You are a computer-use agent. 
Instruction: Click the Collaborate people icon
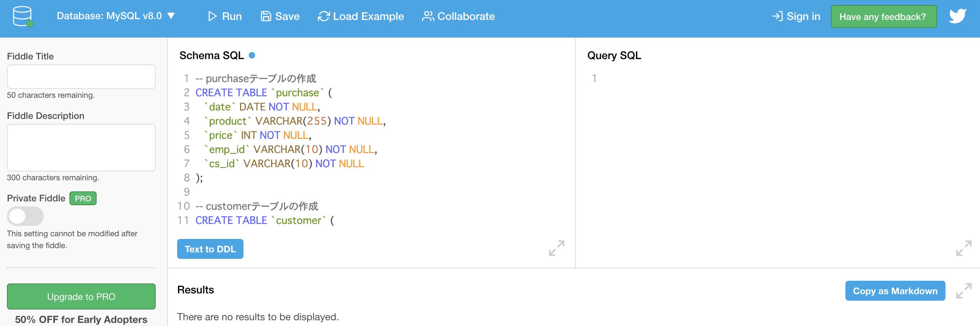428,16
